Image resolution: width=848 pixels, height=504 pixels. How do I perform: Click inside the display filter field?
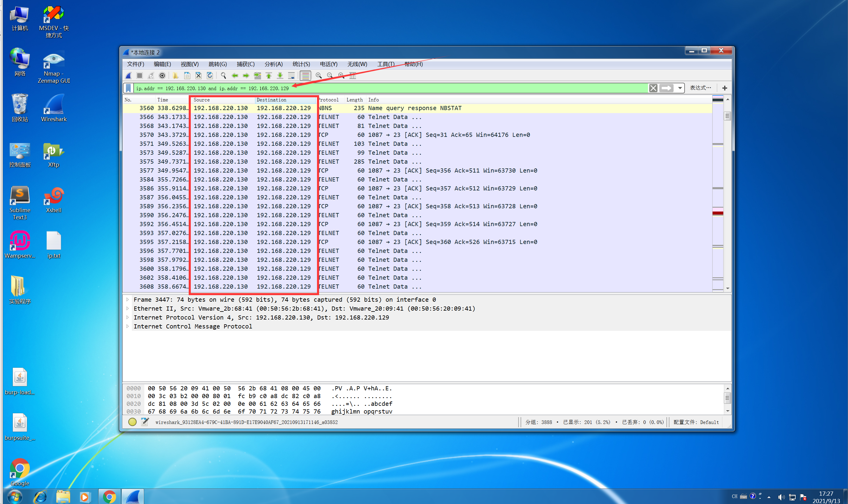(391, 88)
